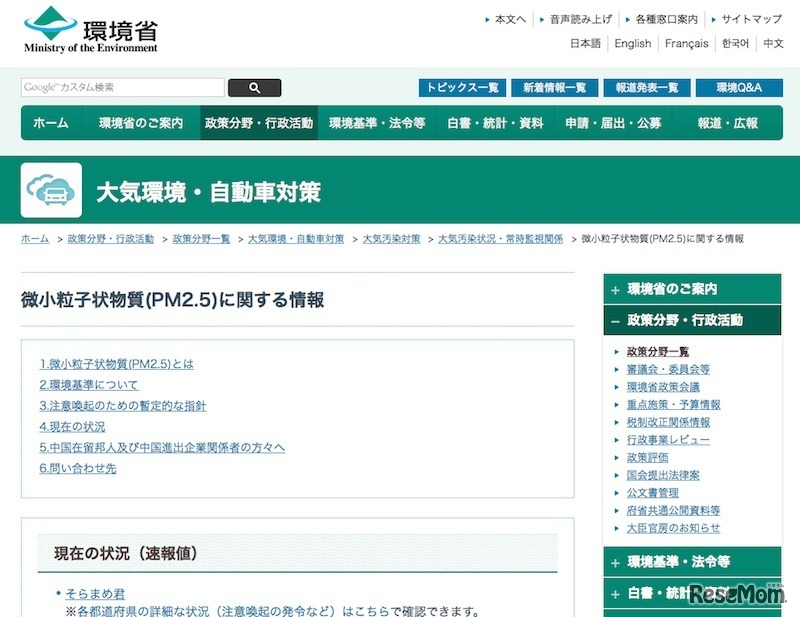Open 2.環境基準について link

pyautogui.click(x=89, y=385)
